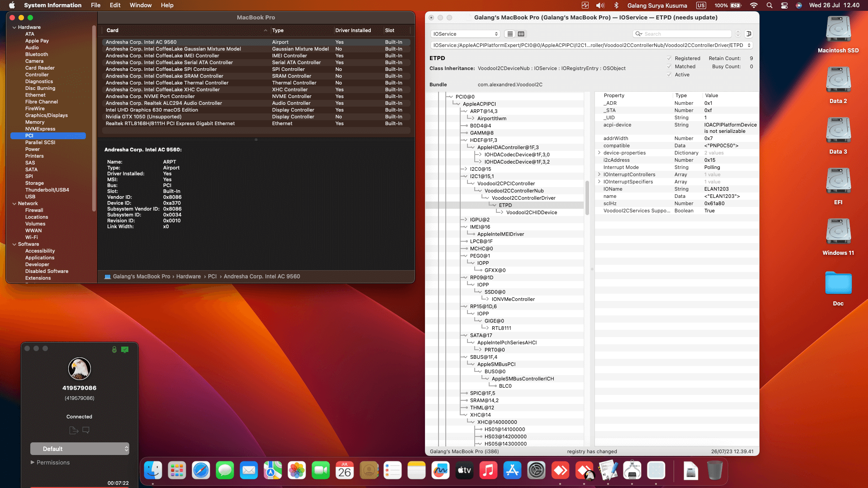Click the file transfer icon in AnyDesk

(x=73, y=431)
